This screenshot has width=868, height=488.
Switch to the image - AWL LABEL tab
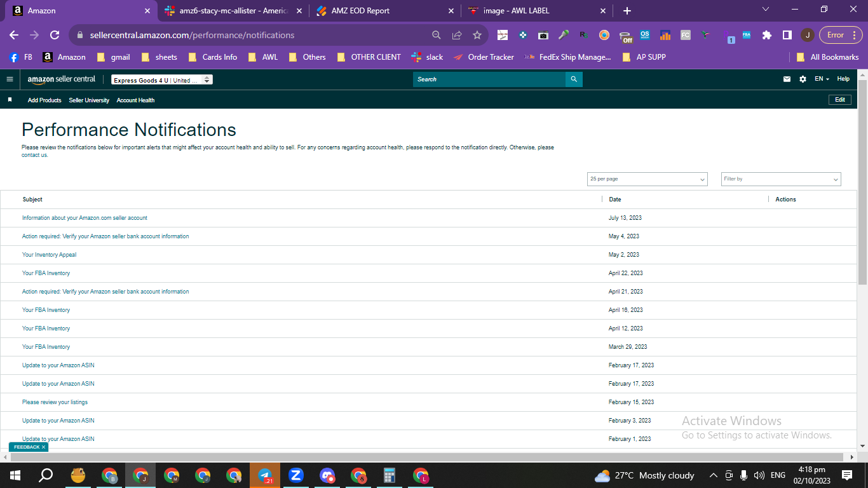click(x=537, y=11)
